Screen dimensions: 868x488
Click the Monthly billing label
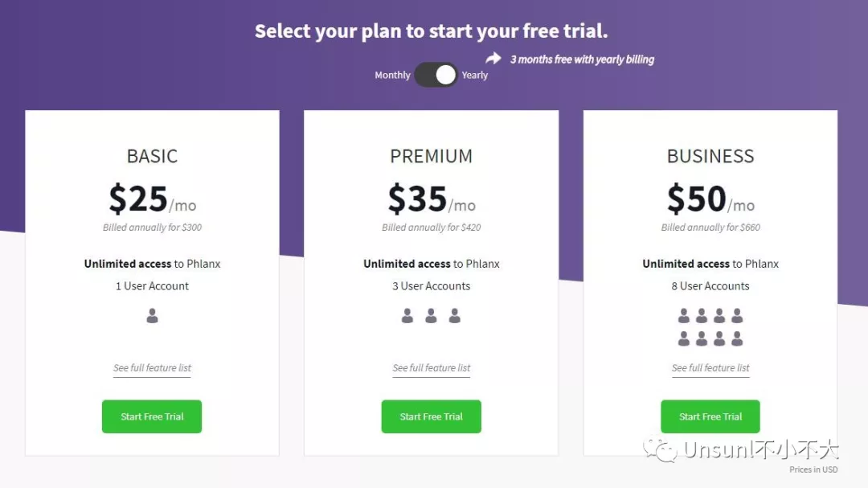pyautogui.click(x=392, y=76)
